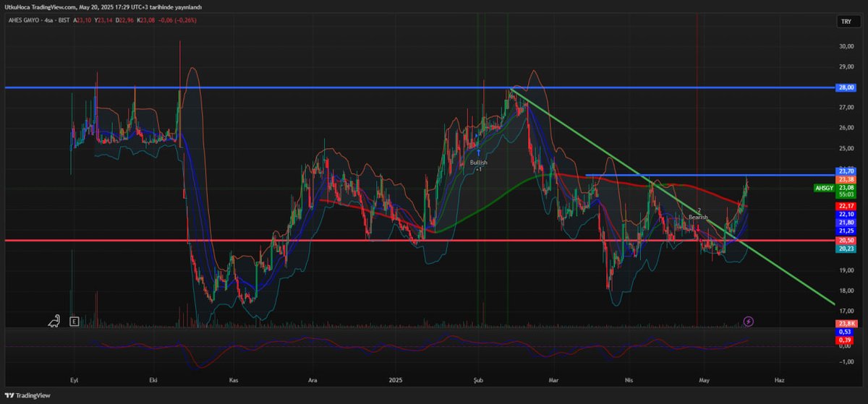The image size is (868, 404).
Task: Click the current price label 23,08
Action: tap(846, 187)
